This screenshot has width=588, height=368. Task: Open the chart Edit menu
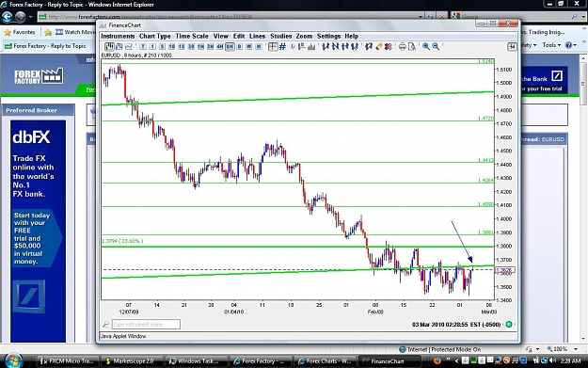click(239, 36)
